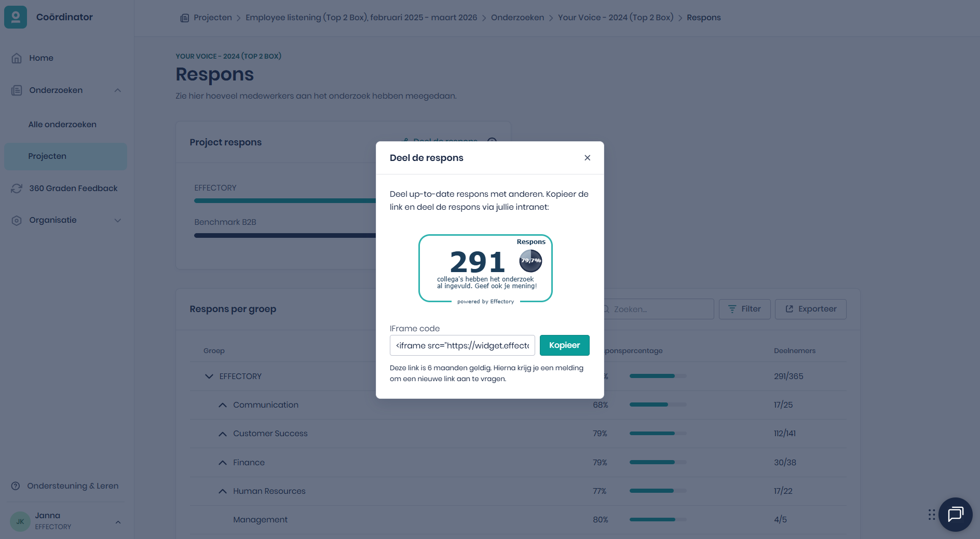This screenshot has width=980, height=539.
Task: Click the Exporteer button
Action: click(x=810, y=309)
